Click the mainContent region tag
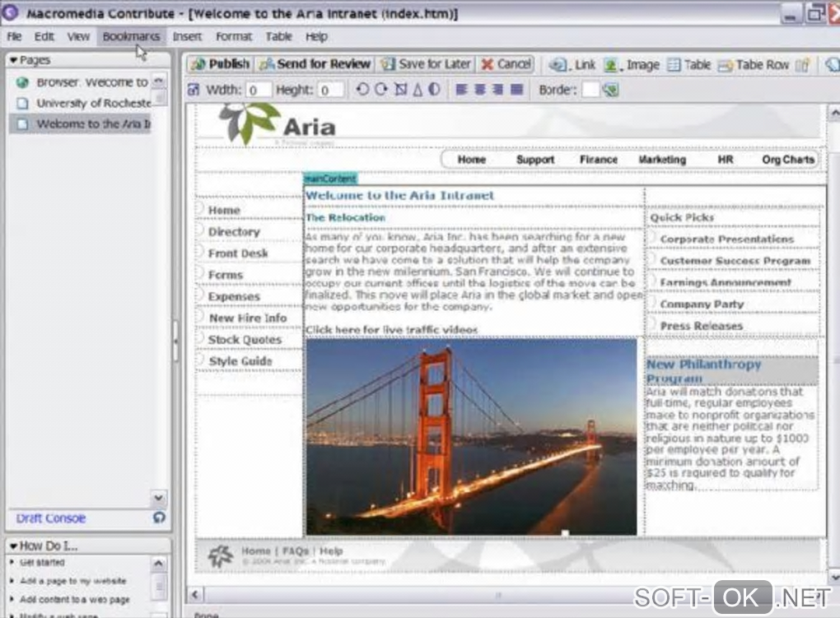Screen dimensions: 840x618 (330, 179)
